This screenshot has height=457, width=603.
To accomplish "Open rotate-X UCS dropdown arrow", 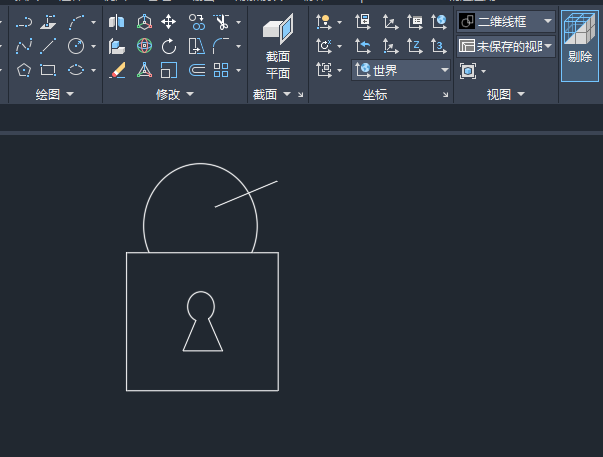I will pos(340,47).
